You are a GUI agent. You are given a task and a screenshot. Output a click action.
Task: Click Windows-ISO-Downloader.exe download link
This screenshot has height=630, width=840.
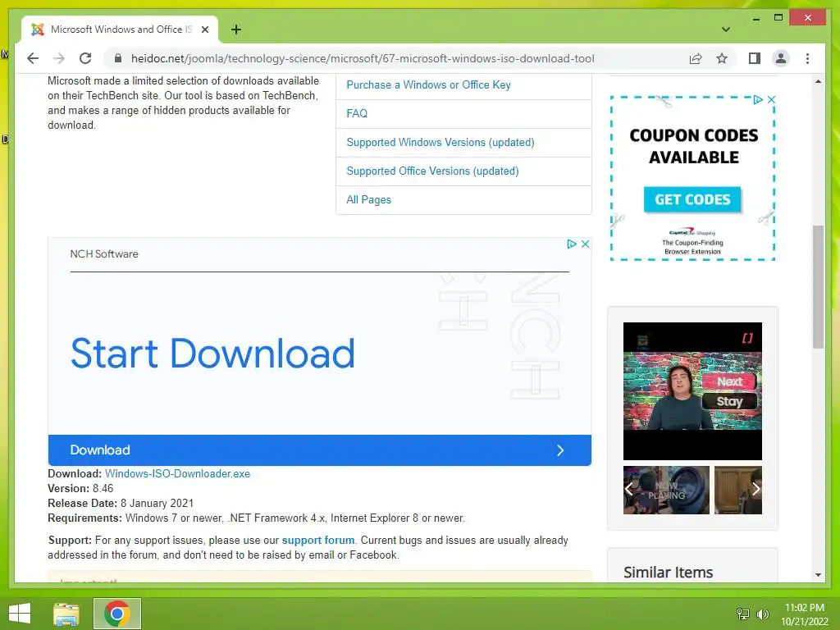point(177,473)
